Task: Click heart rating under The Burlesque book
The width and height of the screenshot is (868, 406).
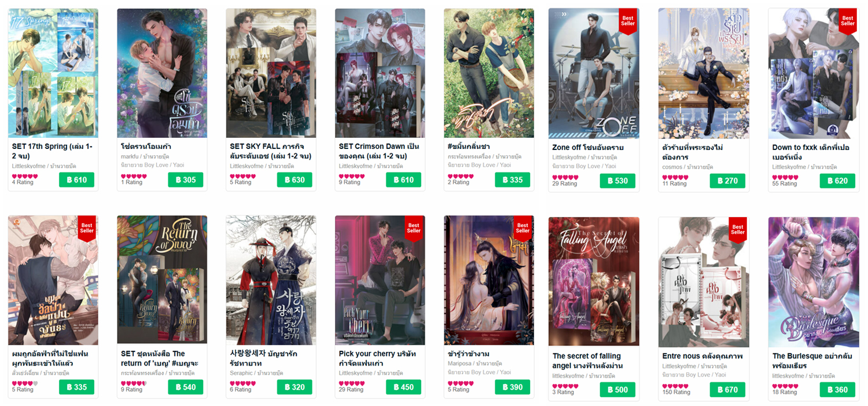Action: point(784,386)
